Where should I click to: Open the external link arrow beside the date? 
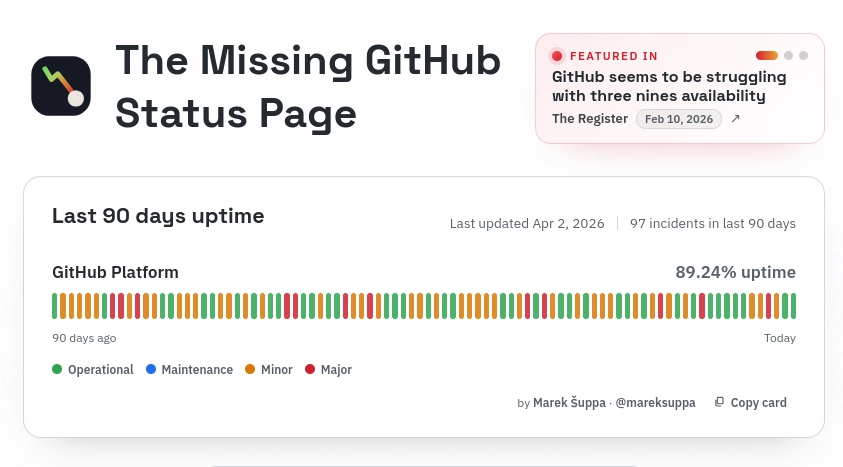point(736,119)
